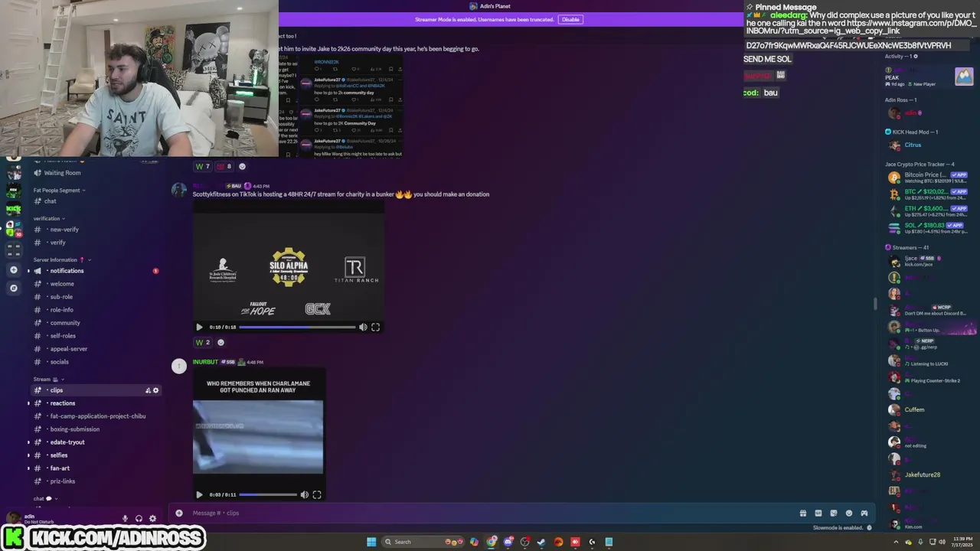The width and height of the screenshot is (980, 551).
Task: Seek the Silo Alpha video progress bar
Action: coord(297,327)
